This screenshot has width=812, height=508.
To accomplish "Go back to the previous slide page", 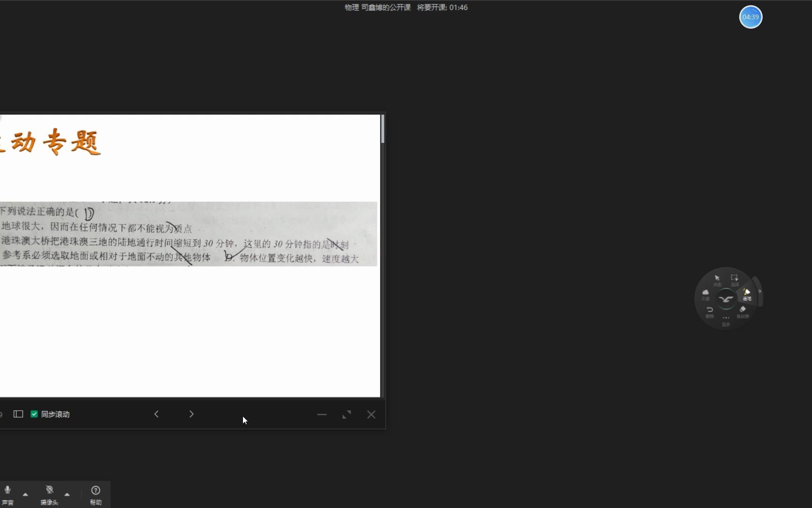I will pyautogui.click(x=156, y=414).
